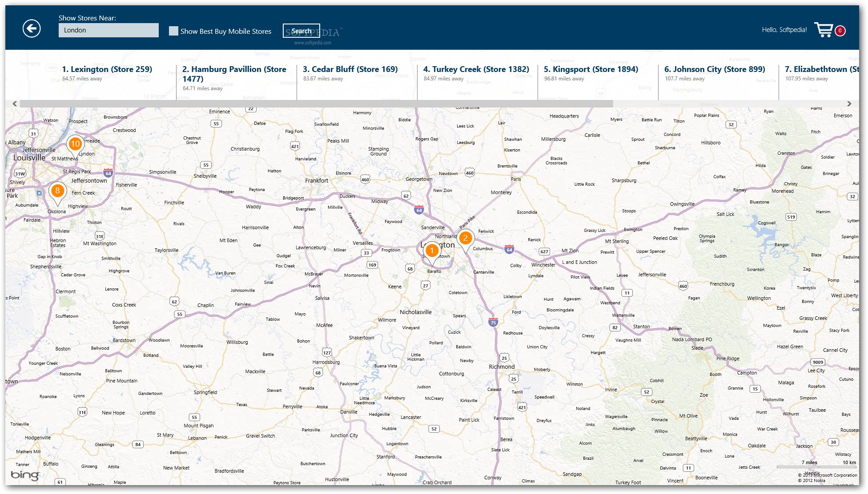Click the Richmond label on the map
Image resolution: width=868 pixels, height=494 pixels.
pyautogui.click(x=502, y=367)
